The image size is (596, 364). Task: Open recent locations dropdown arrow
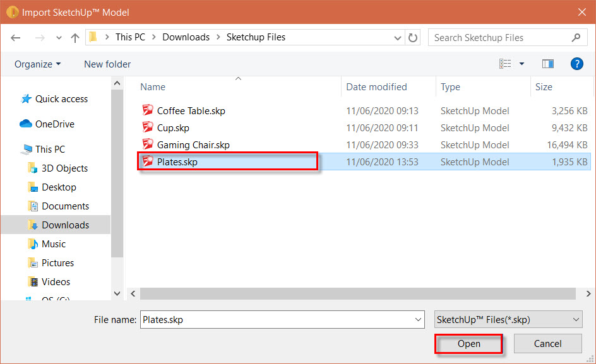coord(59,38)
